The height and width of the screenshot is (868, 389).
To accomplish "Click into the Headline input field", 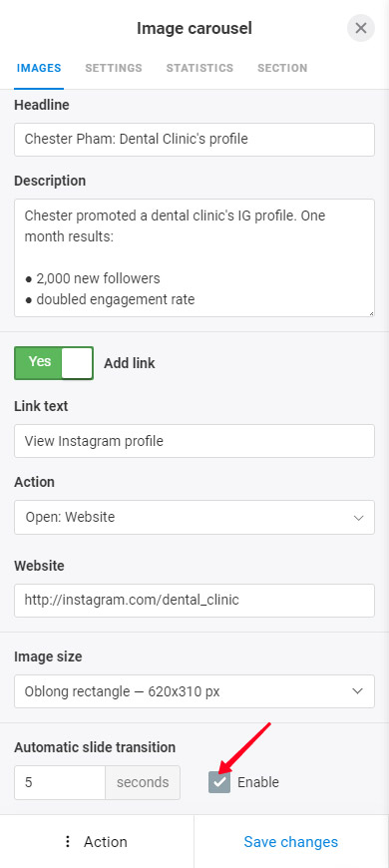I will (194, 140).
